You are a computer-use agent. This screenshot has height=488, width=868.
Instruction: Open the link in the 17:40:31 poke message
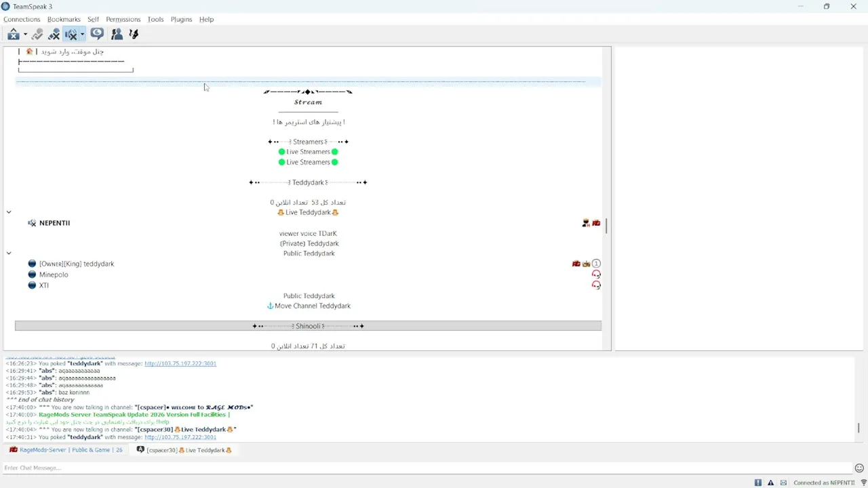click(x=180, y=437)
